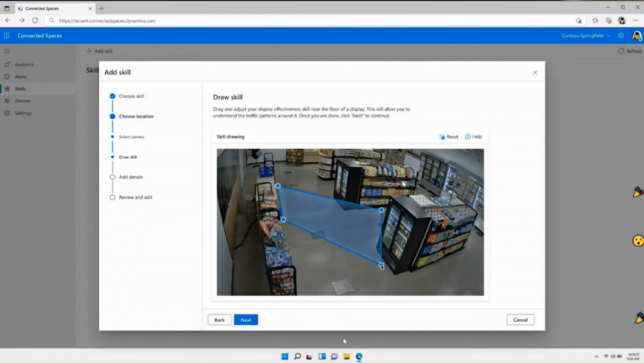
Task: Click the browser address bar
Action: pos(303,21)
